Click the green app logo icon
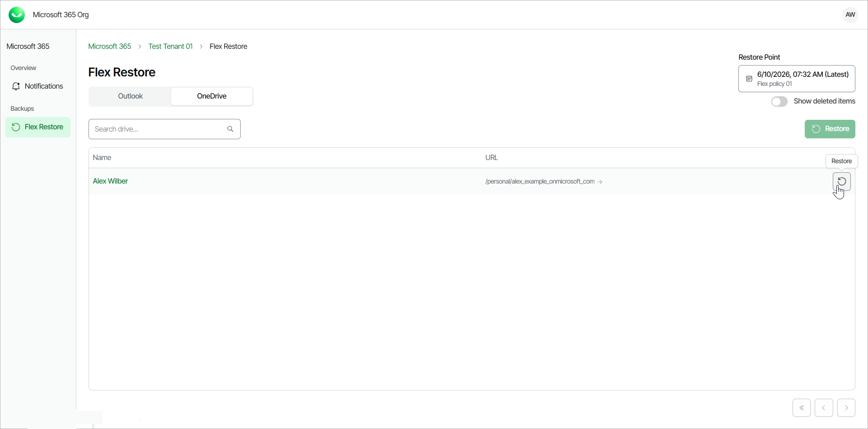The width and height of the screenshot is (868, 429). coord(17,15)
